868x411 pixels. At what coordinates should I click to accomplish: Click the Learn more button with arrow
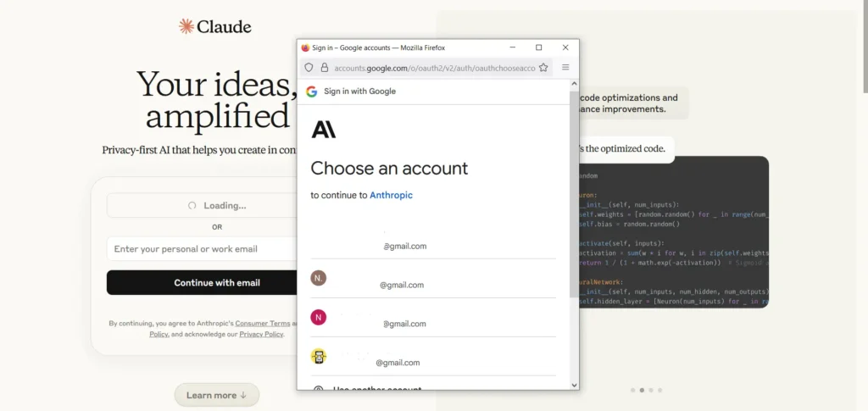(x=216, y=395)
